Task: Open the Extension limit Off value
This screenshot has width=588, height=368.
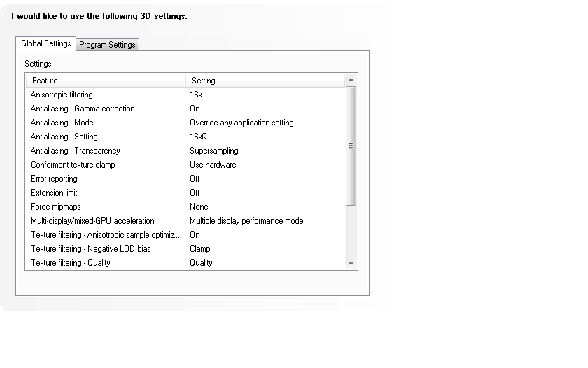Action: pyautogui.click(x=195, y=193)
